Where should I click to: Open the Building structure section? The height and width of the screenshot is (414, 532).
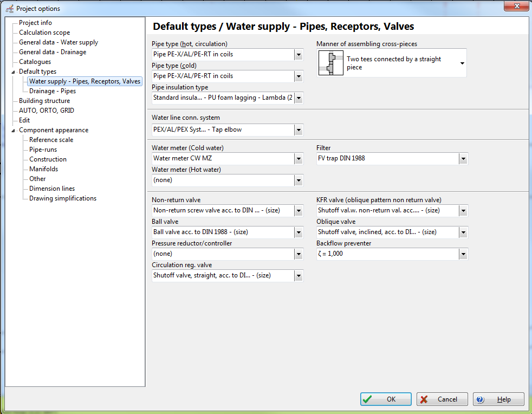click(44, 101)
